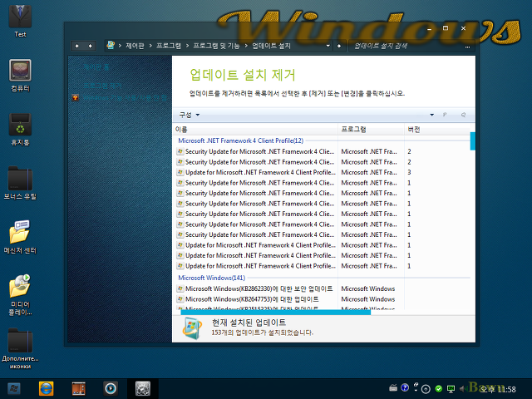This screenshot has height=399, width=532.
Task: Click the installed updates icon in details pane
Action: (x=192, y=328)
